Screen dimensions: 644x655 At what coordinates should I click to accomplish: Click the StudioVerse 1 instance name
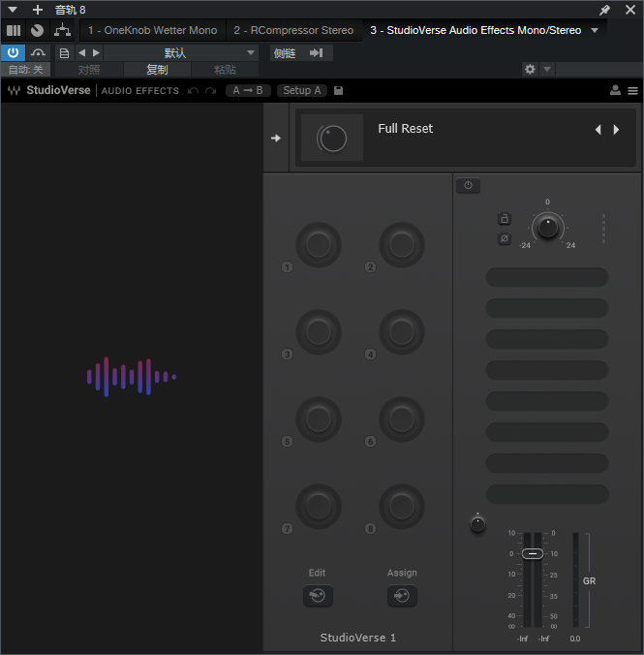[358, 638]
